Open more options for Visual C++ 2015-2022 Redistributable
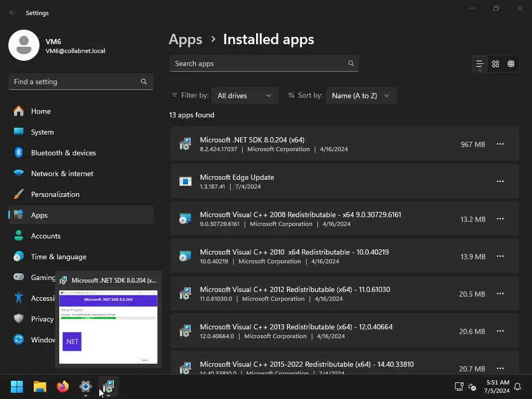 click(x=500, y=368)
